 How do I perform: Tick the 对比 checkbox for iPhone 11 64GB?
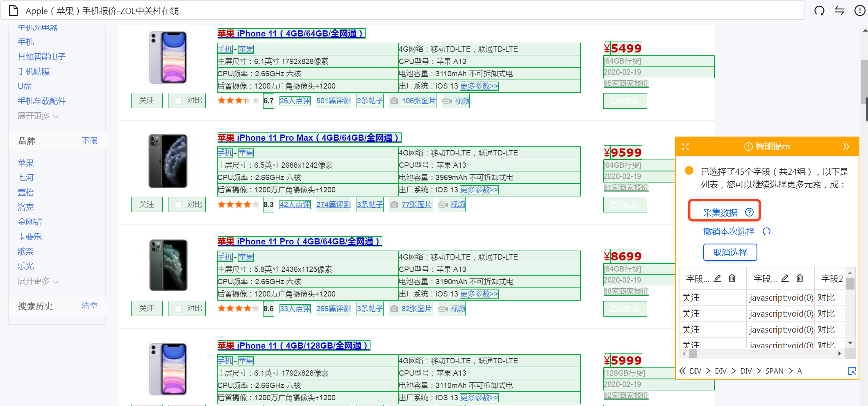178,101
